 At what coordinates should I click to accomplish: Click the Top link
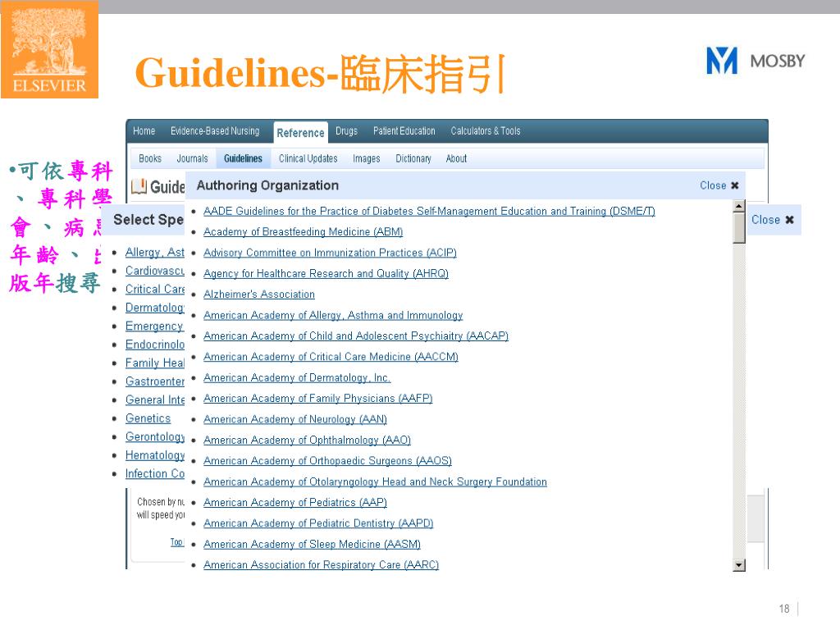[177, 542]
